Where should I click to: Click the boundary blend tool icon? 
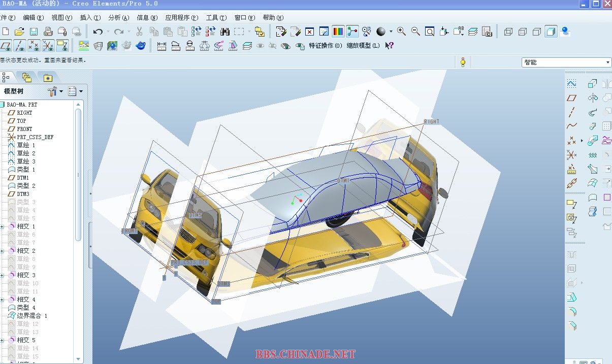[x=593, y=183]
